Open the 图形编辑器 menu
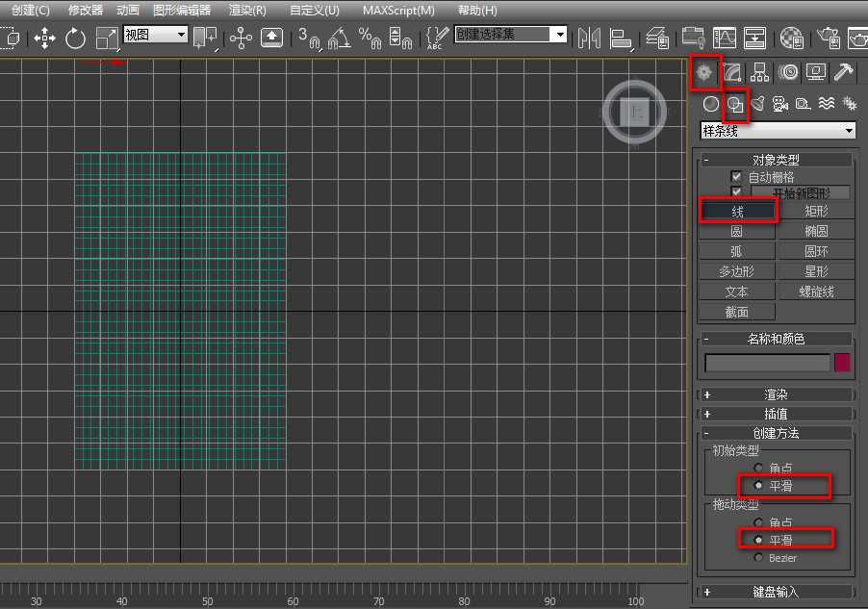The height and width of the screenshot is (609, 868). coord(182,10)
